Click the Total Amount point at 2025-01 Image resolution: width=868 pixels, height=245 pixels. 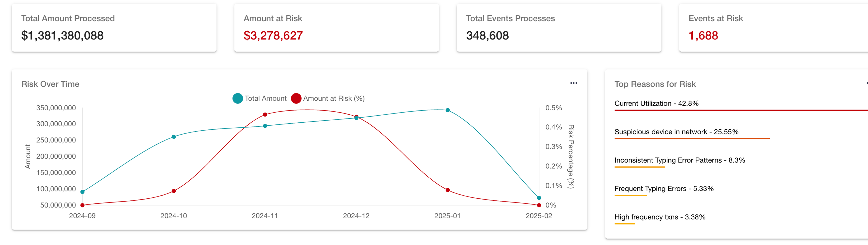447,110
